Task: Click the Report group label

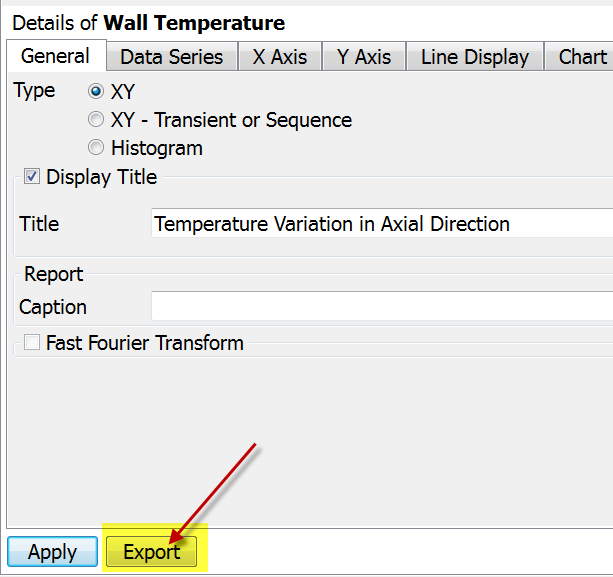Action: tap(54, 274)
